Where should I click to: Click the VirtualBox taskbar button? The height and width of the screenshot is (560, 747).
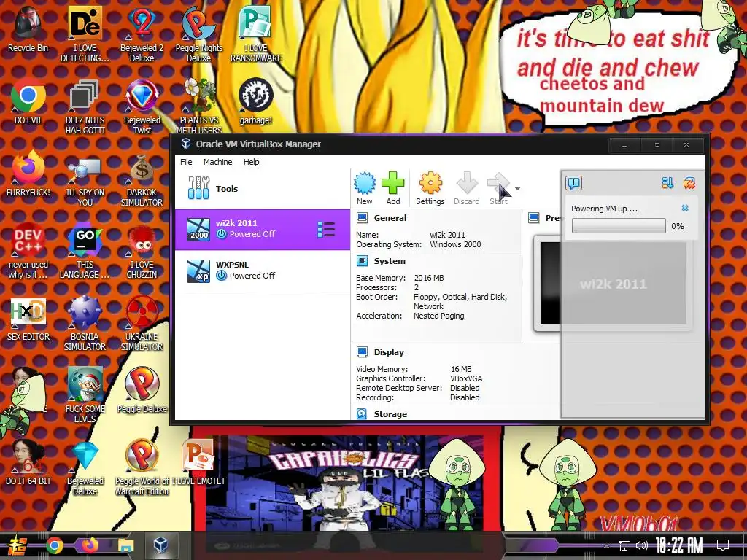(160, 545)
